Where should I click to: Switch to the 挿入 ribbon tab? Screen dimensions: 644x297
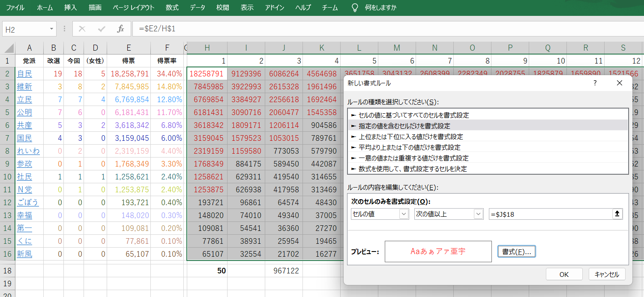[70, 8]
